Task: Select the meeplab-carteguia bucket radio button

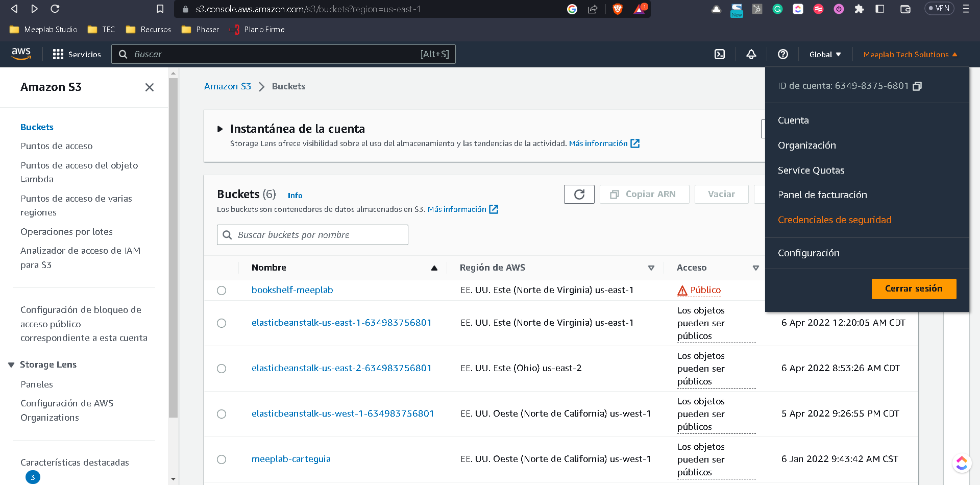Action: [x=222, y=459]
